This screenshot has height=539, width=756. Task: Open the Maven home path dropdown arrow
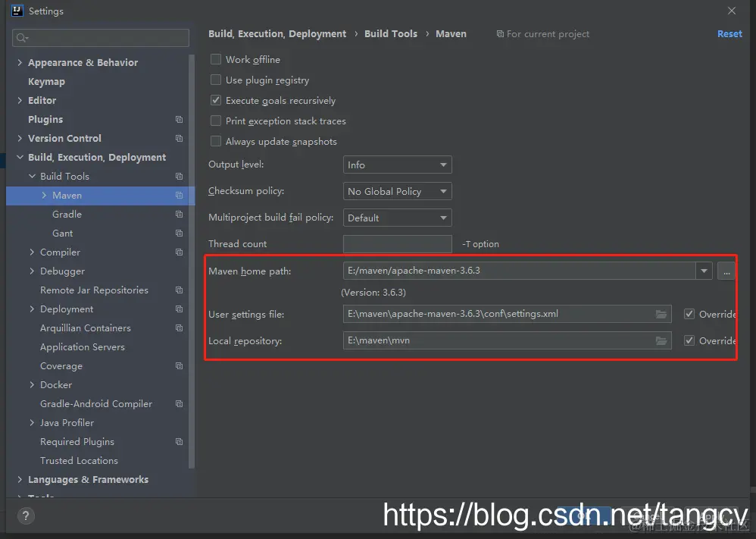coord(704,271)
